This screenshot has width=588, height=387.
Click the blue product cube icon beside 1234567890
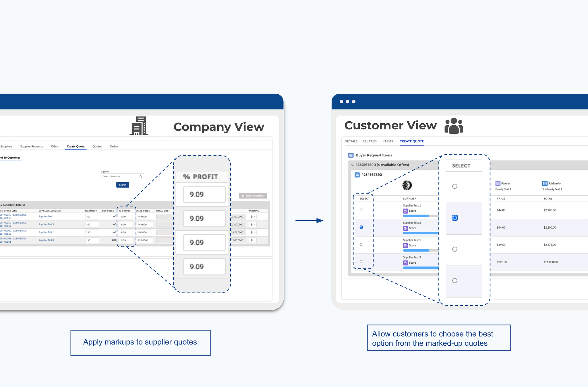click(357, 175)
